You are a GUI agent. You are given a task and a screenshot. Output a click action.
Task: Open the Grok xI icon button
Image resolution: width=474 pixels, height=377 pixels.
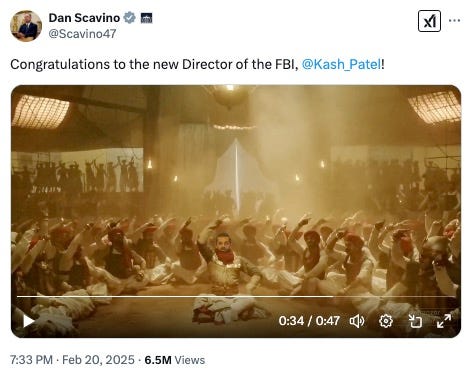(x=429, y=21)
